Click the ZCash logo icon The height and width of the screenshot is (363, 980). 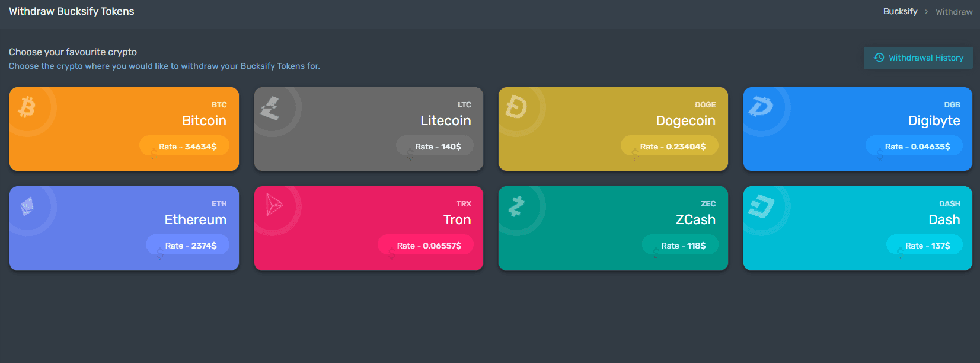point(516,206)
